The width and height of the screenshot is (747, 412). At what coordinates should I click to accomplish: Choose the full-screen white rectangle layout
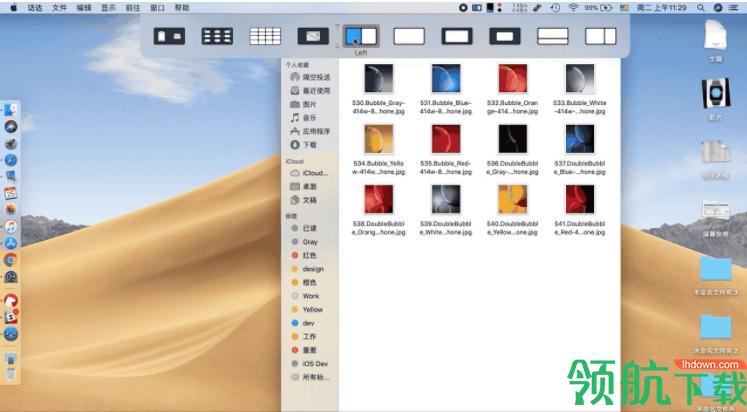pyautogui.click(x=409, y=36)
